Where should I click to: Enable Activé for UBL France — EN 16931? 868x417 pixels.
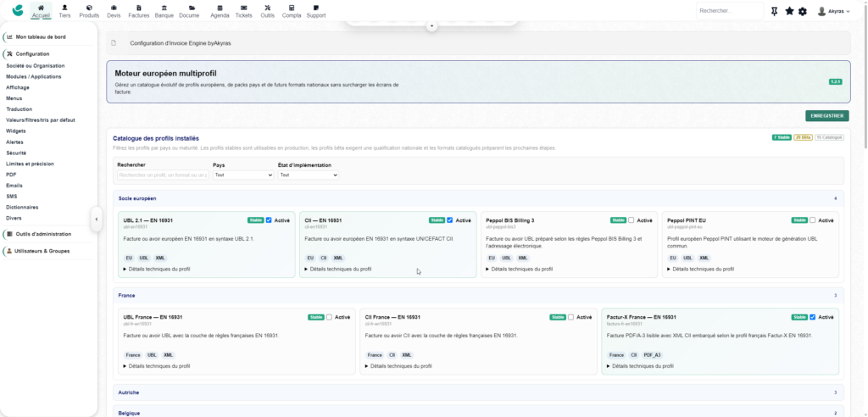click(330, 317)
